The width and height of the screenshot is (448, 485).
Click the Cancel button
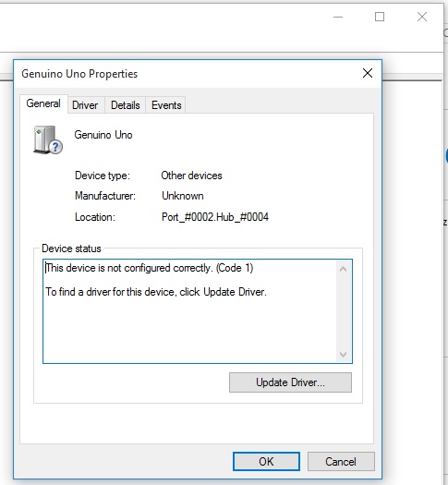coord(341,462)
